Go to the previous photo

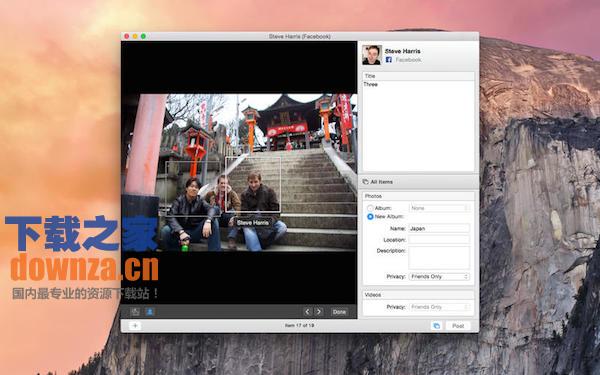click(307, 311)
